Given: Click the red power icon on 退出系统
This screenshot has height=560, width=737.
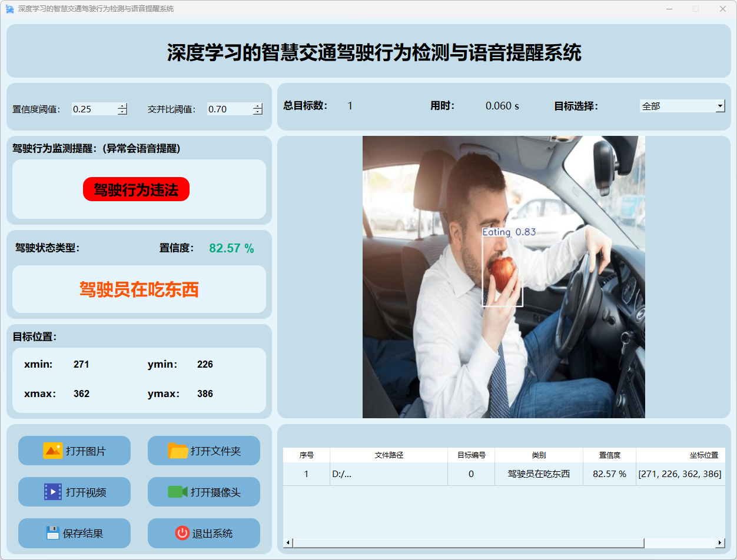Looking at the screenshot, I should click(182, 533).
